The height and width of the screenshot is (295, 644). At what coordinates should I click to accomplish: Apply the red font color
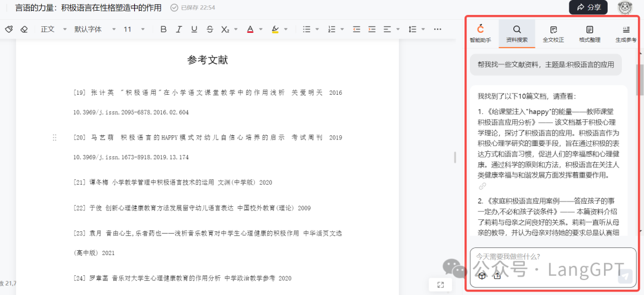tap(250, 29)
